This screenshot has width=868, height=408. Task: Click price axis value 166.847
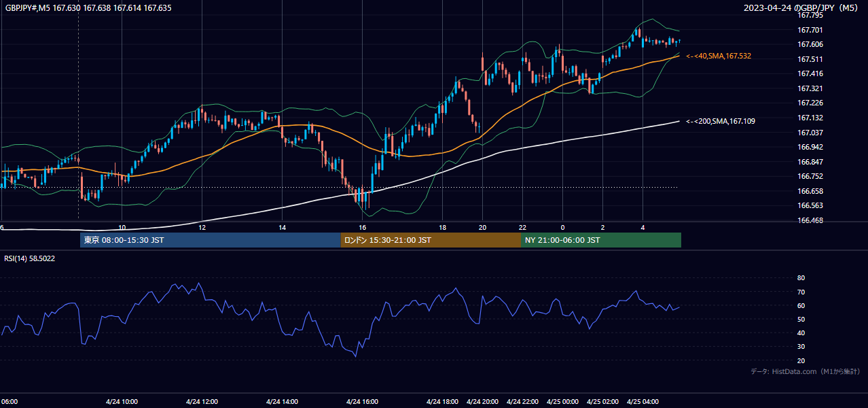click(x=810, y=162)
